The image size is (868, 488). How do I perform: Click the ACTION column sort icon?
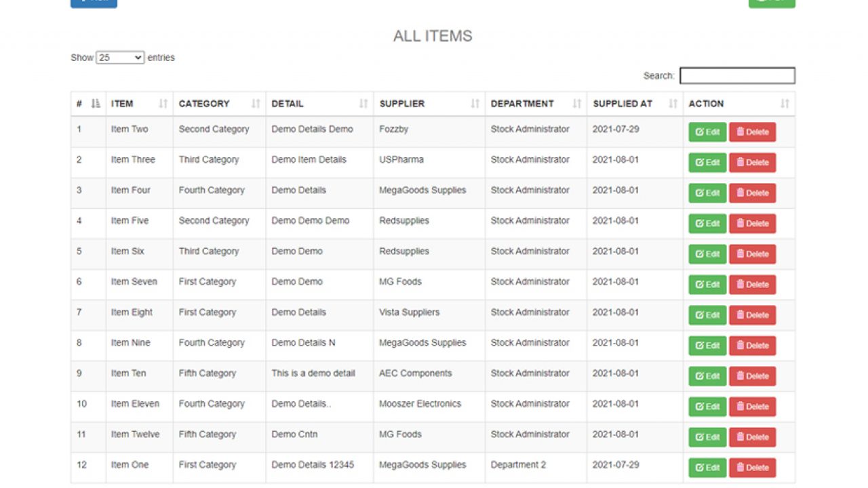pos(785,104)
